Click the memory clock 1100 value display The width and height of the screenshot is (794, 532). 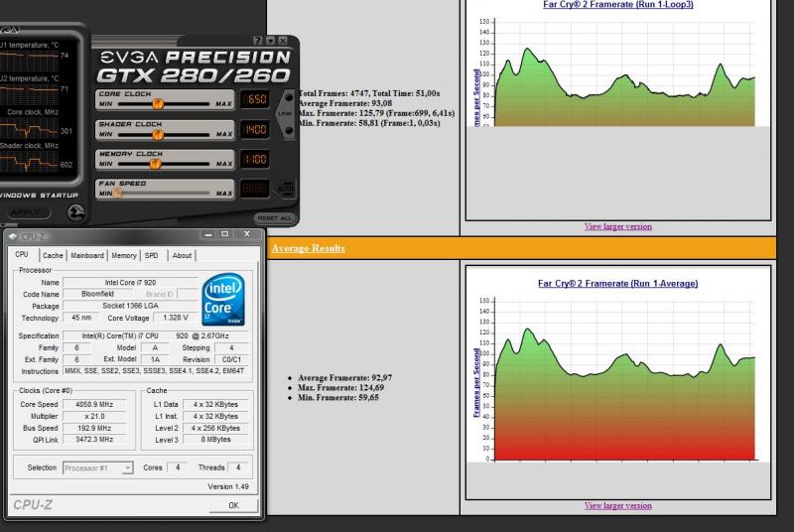pyautogui.click(x=254, y=160)
